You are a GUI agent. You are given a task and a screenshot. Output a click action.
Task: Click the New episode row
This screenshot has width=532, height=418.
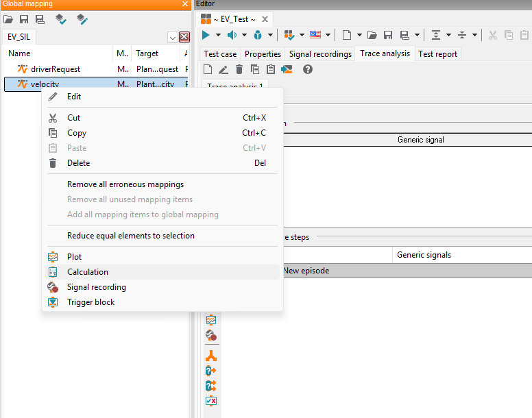tap(407, 271)
